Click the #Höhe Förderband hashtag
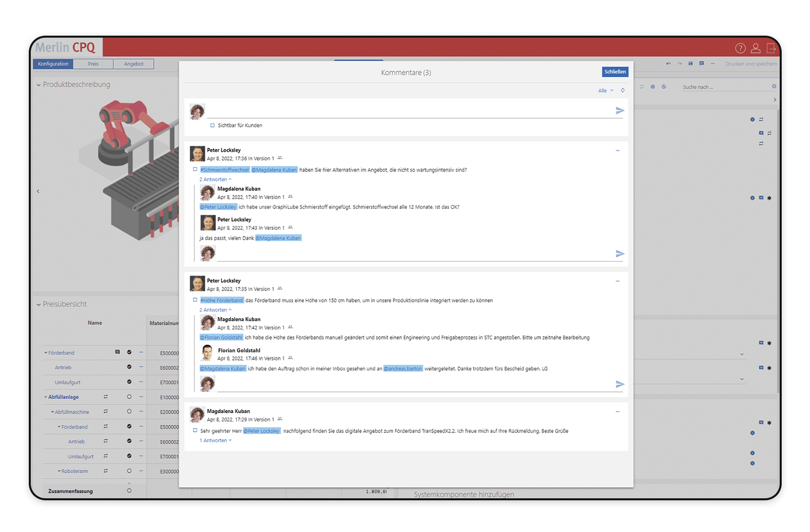Screen dimensions: 810x532 tap(222, 300)
